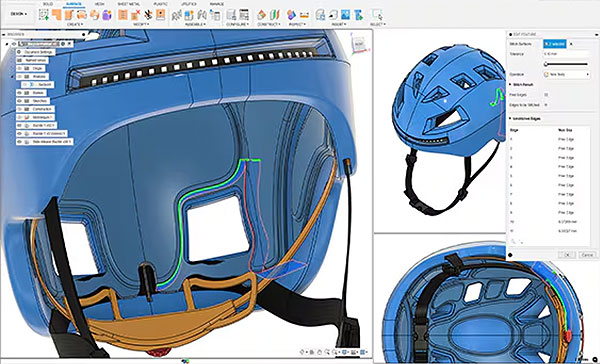Open the Assemble group dropdown
The height and width of the screenshot is (364, 600).
click(x=195, y=24)
